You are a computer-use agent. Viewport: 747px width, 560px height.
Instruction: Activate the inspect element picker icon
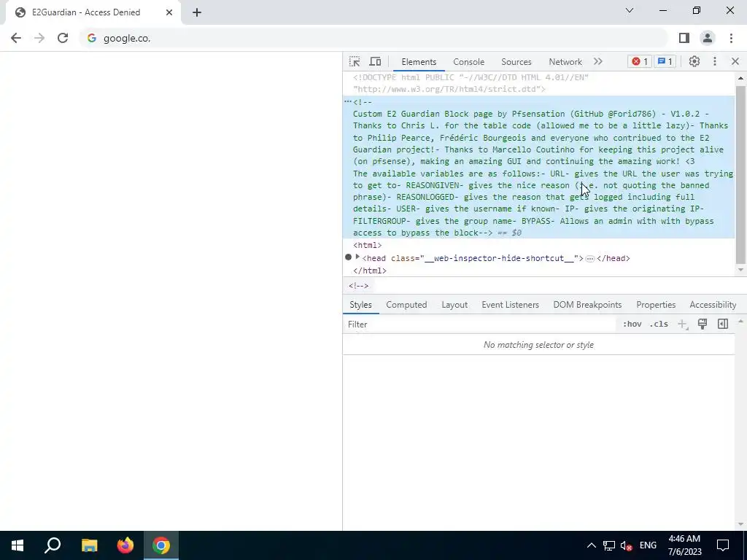(355, 61)
